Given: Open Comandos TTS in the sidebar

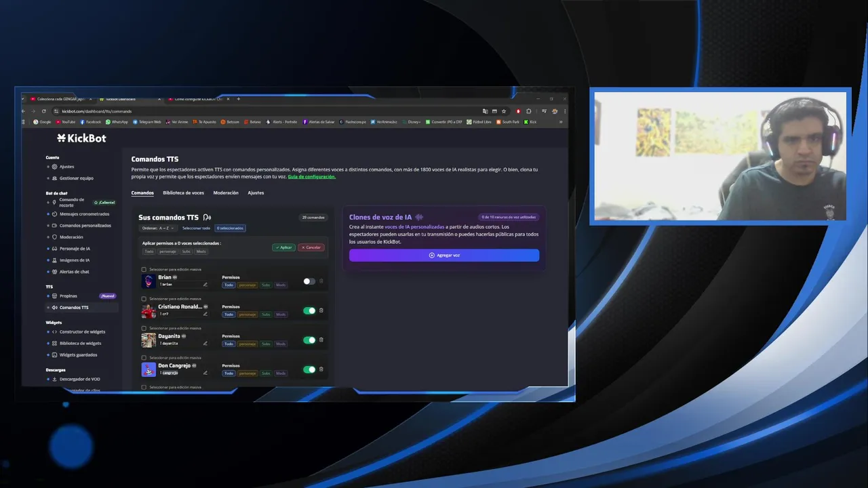Looking at the screenshot, I should coord(74,308).
